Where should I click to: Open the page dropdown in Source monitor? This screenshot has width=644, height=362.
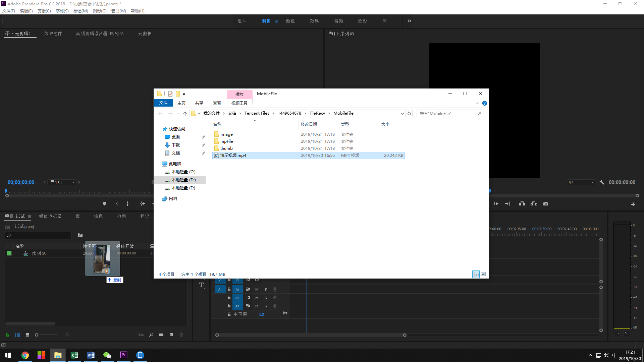62,182
